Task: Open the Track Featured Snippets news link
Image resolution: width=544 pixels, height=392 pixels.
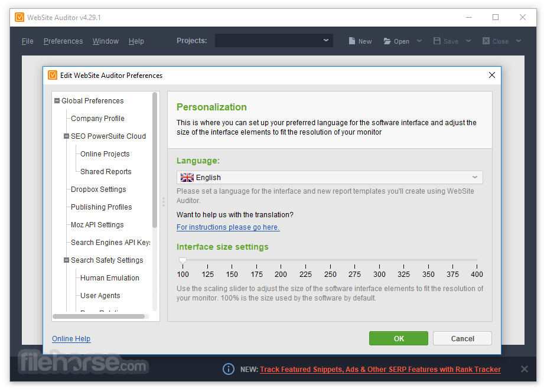Action: [x=380, y=369]
